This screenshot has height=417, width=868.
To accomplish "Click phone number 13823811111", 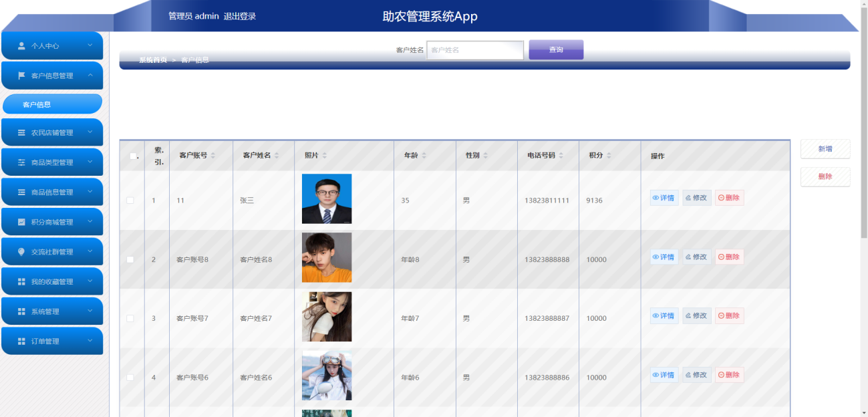I will click(x=547, y=200).
